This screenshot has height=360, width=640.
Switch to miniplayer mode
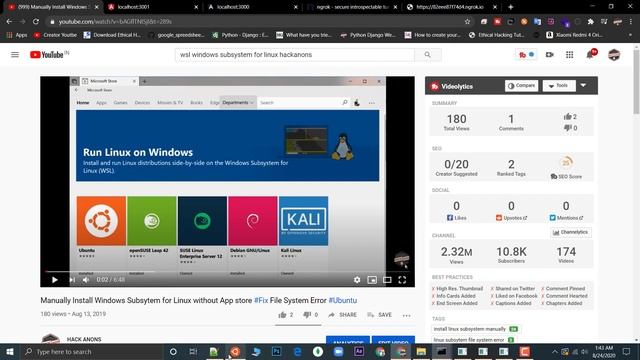coord(372,280)
